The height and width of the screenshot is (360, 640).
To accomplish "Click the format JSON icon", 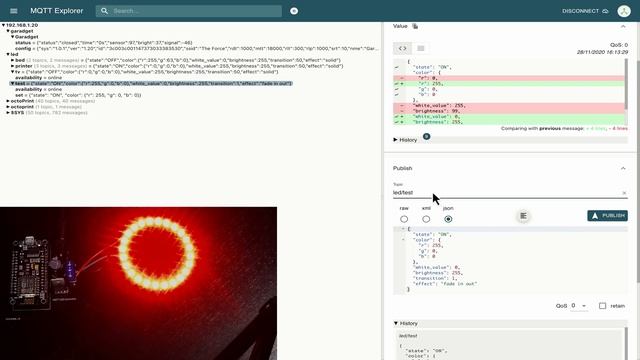I will pos(523,216).
